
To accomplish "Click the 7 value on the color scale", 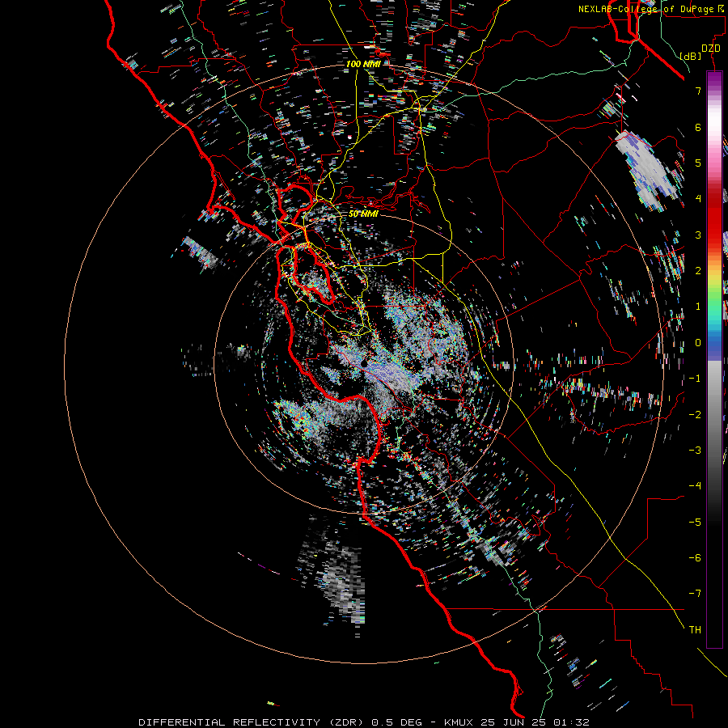I will click(x=698, y=91).
